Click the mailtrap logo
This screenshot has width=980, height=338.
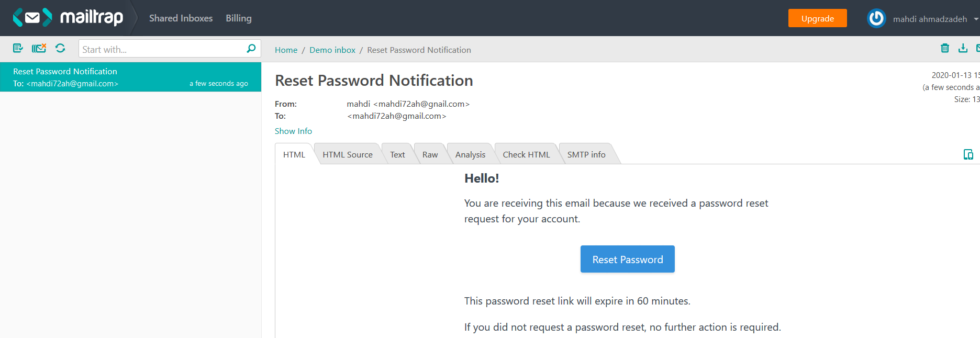[68, 18]
